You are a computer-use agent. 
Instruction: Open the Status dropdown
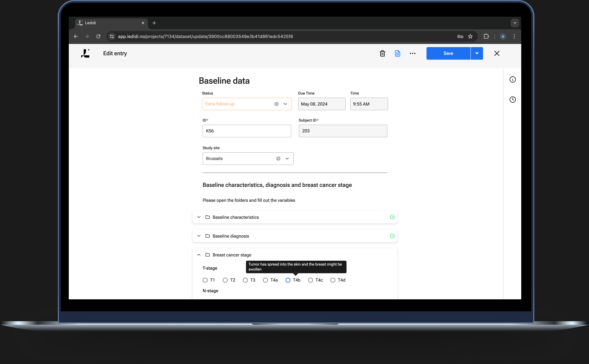pyautogui.click(x=285, y=104)
